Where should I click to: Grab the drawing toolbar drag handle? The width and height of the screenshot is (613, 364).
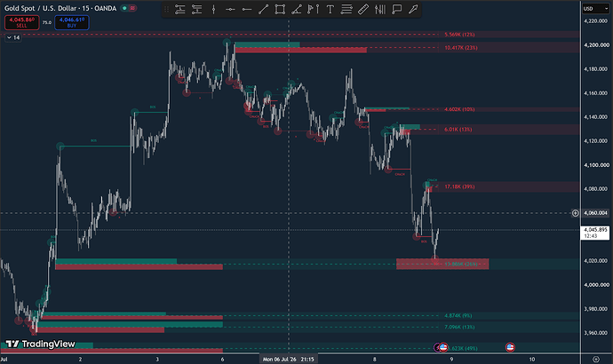tap(166, 10)
